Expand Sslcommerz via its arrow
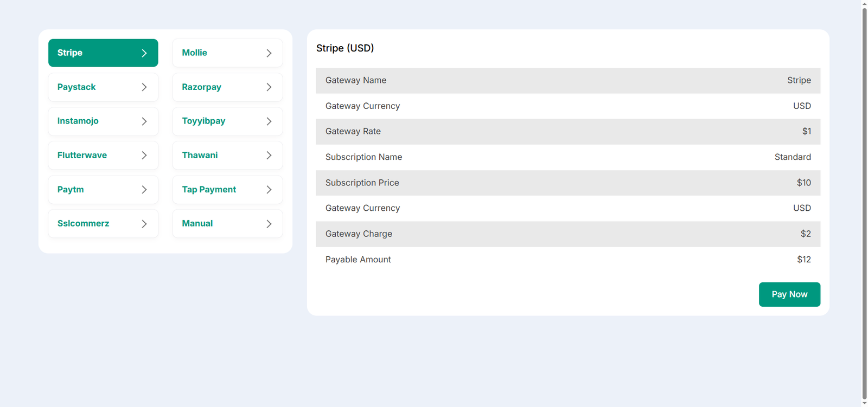Image resolution: width=868 pixels, height=407 pixels. click(144, 224)
